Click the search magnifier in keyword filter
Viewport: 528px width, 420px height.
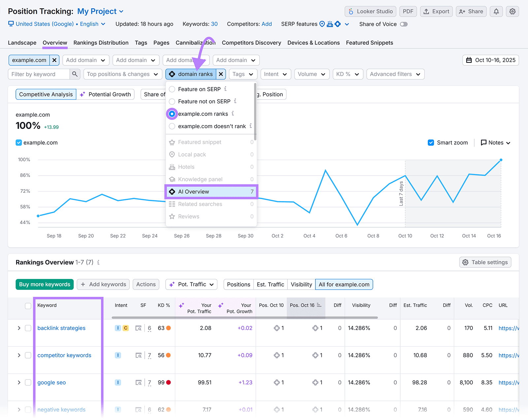point(75,74)
